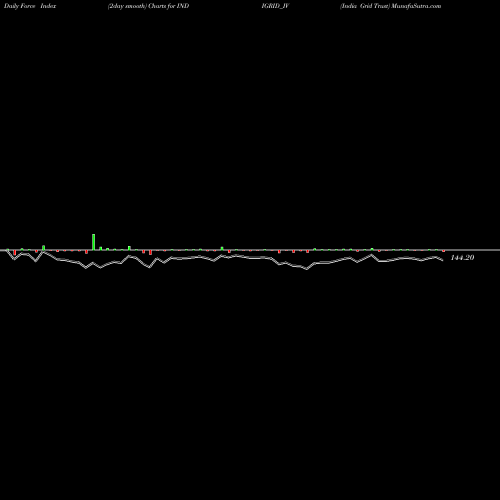Click the '(India Grid Trust) MunafaSutra.com' text
This screenshot has height=500, width=500.
point(390,6)
